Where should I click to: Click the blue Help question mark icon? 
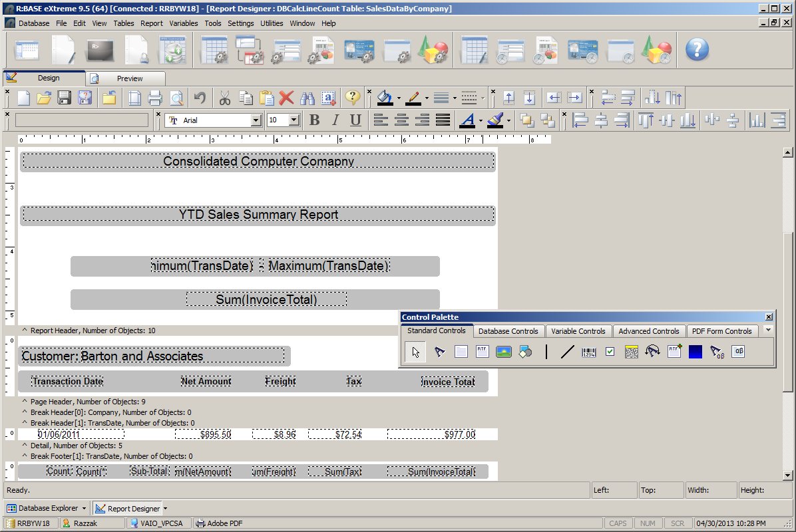coord(697,49)
